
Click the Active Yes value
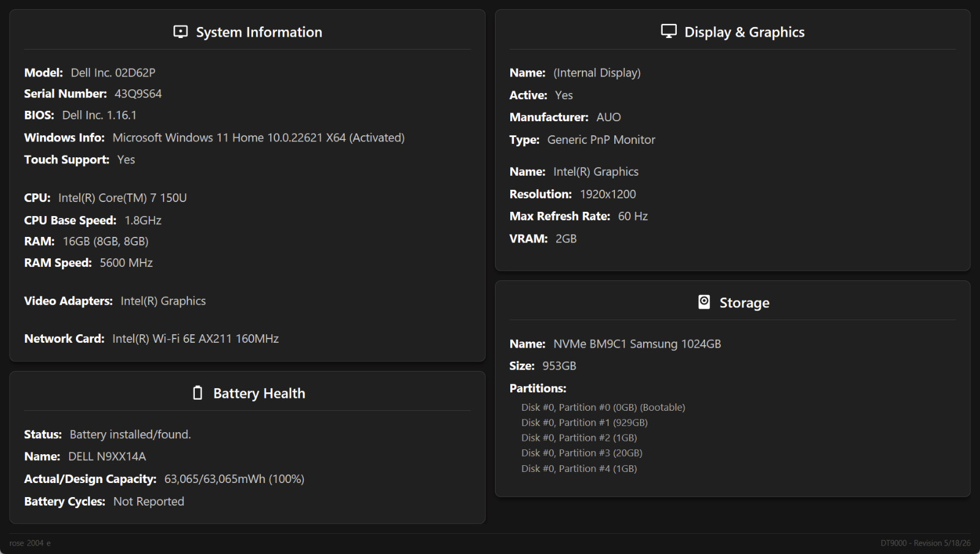pos(564,95)
